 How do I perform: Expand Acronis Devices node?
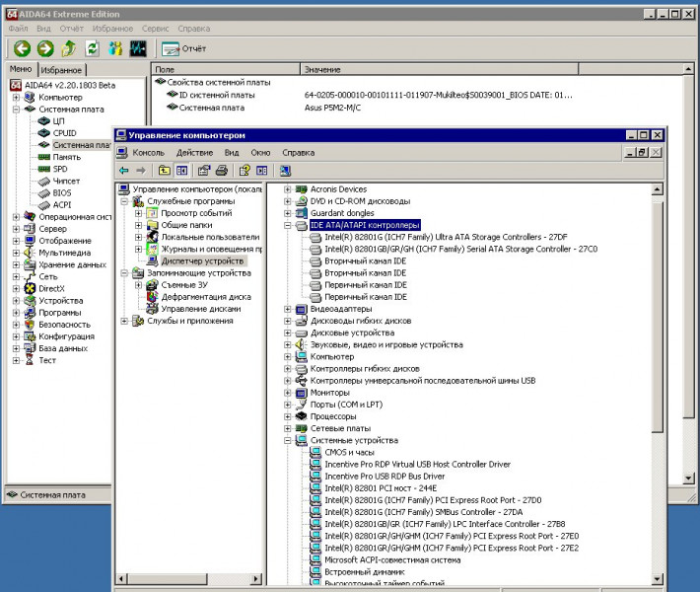(288, 189)
